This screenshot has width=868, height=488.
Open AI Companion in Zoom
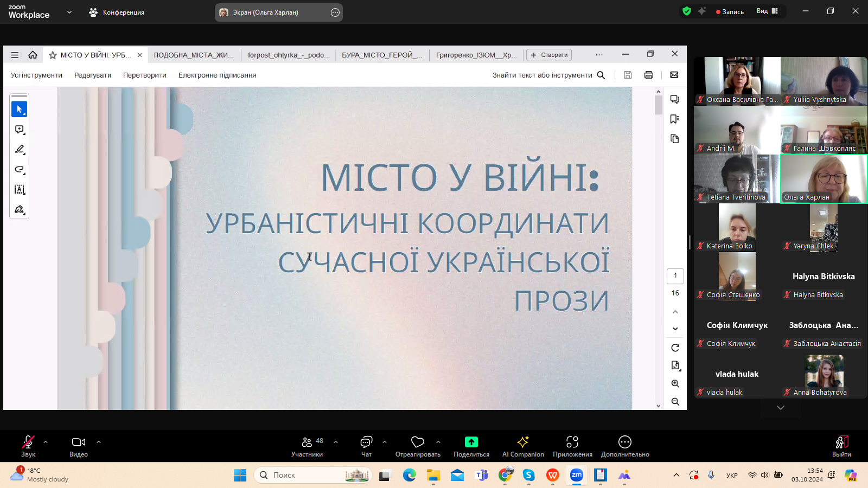click(522, 446)
